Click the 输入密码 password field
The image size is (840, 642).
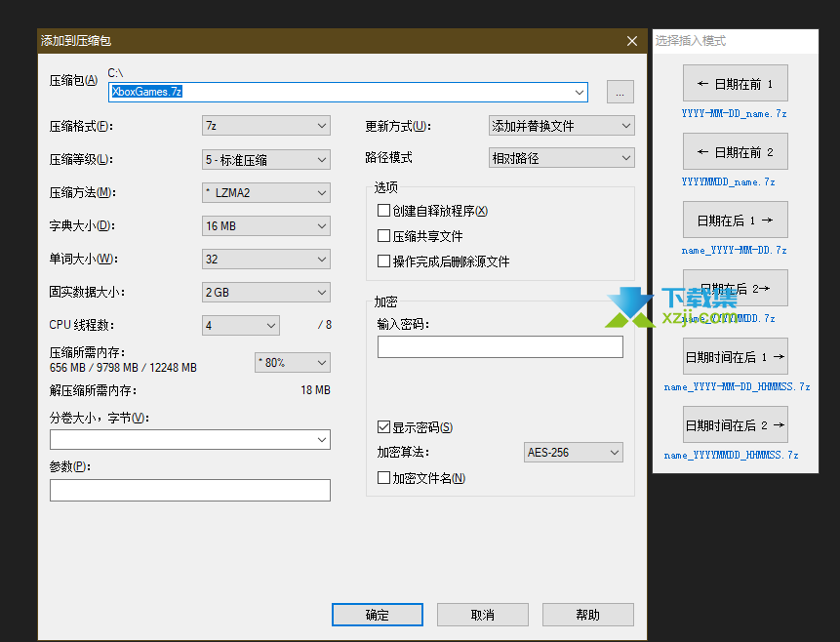[x=500, y=346]
